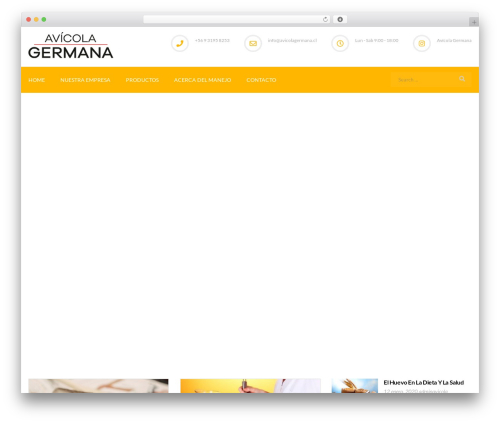Click the phone icon in header
The image size is (500, 423).
(180, 43)
